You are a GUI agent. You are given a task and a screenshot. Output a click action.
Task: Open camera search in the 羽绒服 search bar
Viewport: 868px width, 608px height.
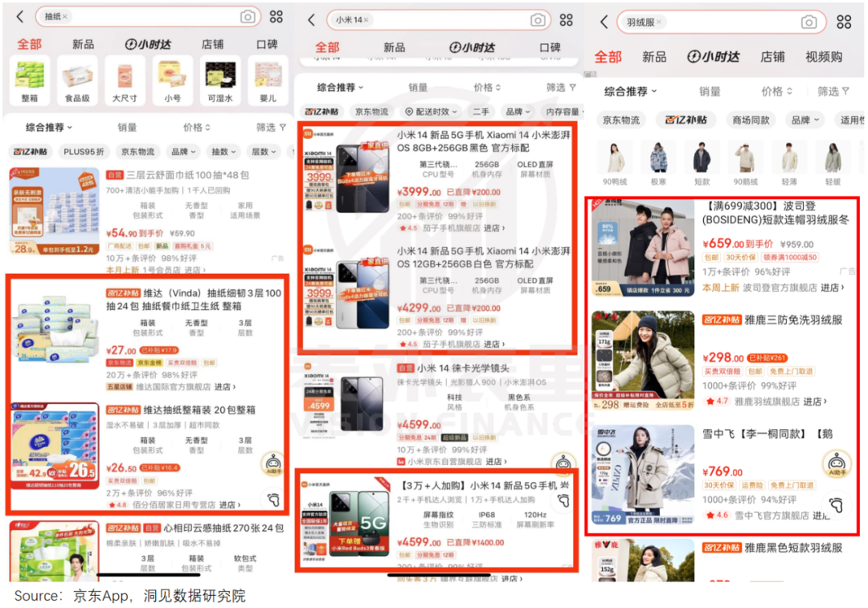pos(809,22)
